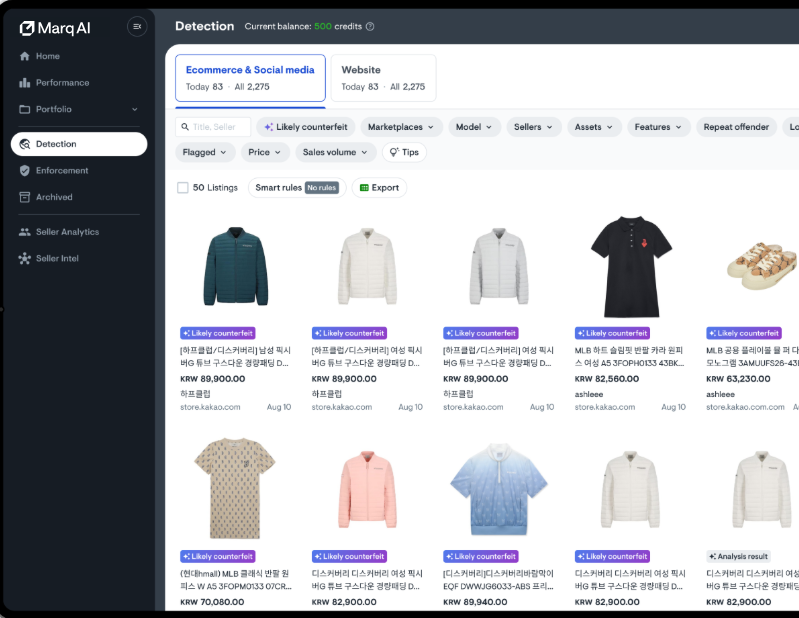
Task: Click store.kakao.com under teal jacket listing
Action: coord(210,407)
